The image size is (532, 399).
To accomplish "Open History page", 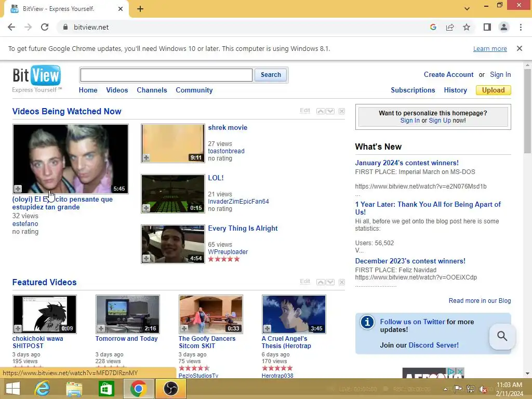I will (x=455, y=90).
